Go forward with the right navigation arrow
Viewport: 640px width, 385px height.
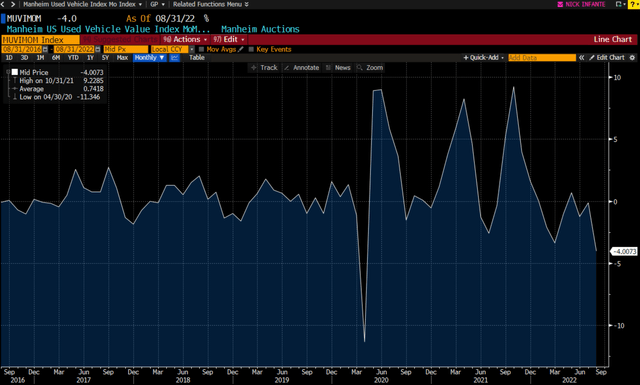[13, 4]
